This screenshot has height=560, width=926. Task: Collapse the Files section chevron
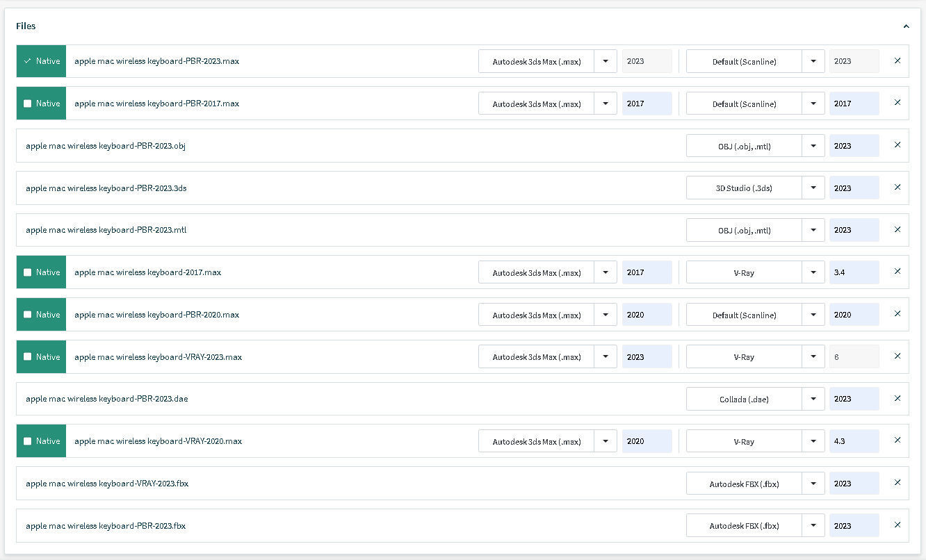tap(906, 26)
